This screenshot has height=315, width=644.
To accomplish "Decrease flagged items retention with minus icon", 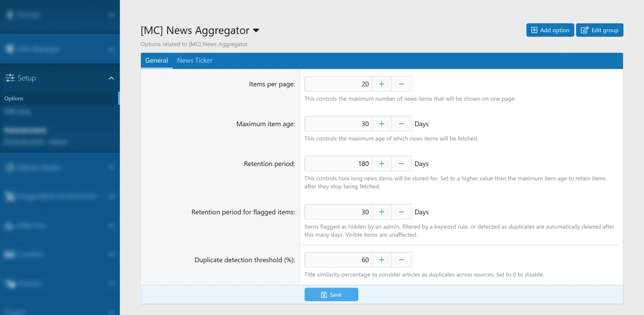I will (401, 212).
